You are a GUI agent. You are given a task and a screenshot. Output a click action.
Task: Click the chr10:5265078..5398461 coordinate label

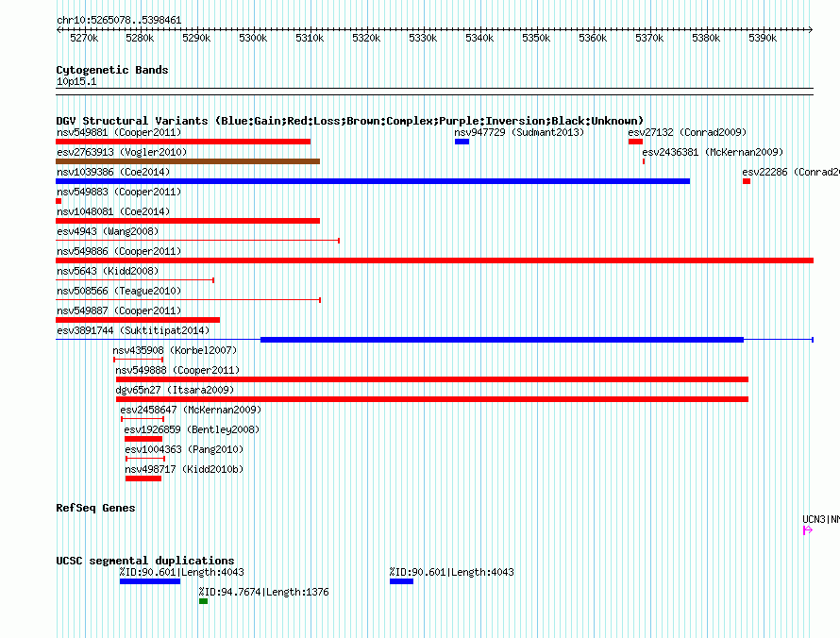[119, 21]
